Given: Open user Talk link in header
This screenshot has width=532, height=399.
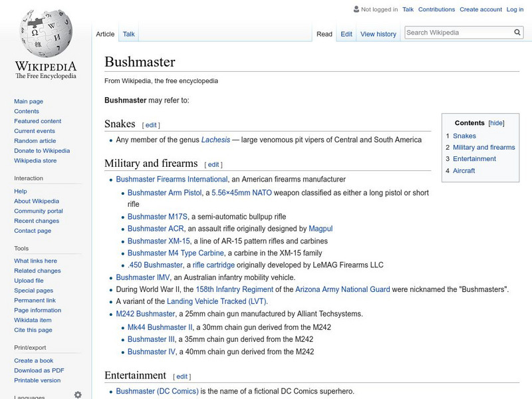Looking at the screenshot, I should (x=408, y=9).
